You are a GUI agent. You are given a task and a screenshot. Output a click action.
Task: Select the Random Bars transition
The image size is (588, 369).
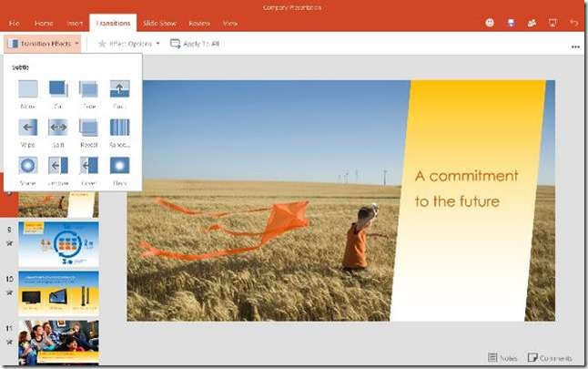coord(119,128)
